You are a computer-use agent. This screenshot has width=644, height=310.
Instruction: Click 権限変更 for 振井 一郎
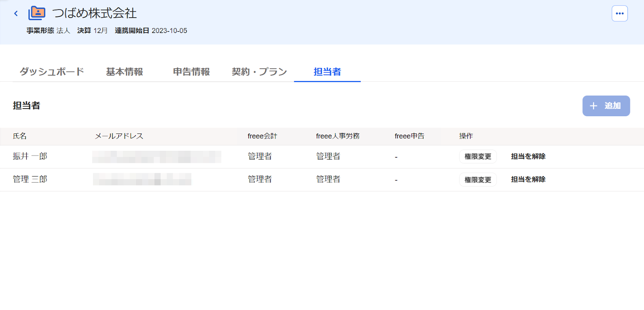pos(478,156)
